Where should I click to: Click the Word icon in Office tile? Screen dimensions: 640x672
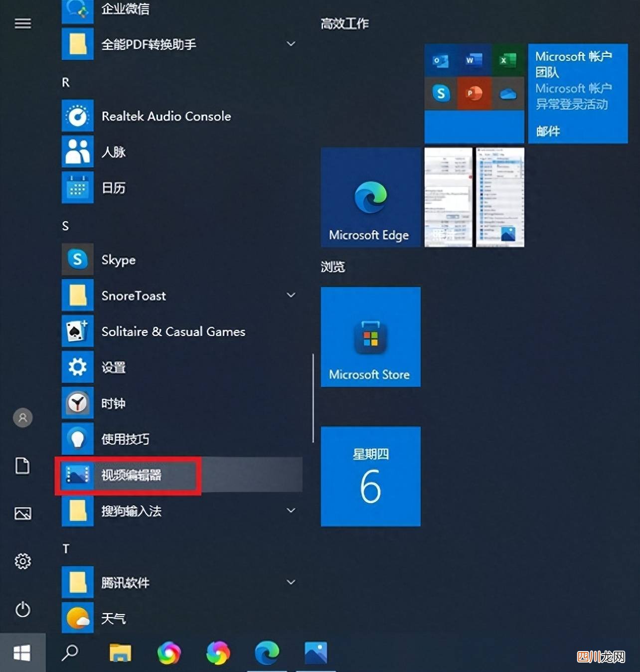[x=474, y=60]
